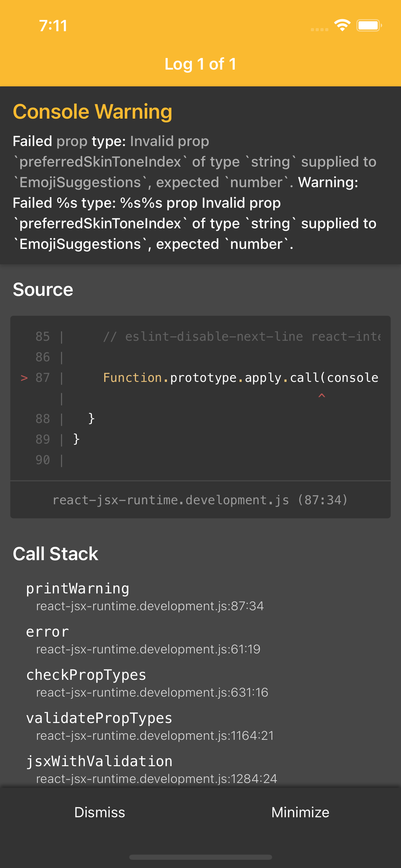The width and height of the screenshot is (401, 868).
Task: Click the Function.prototype.apply.call code line
Action: pyautogui.click(x=241, y=378)
